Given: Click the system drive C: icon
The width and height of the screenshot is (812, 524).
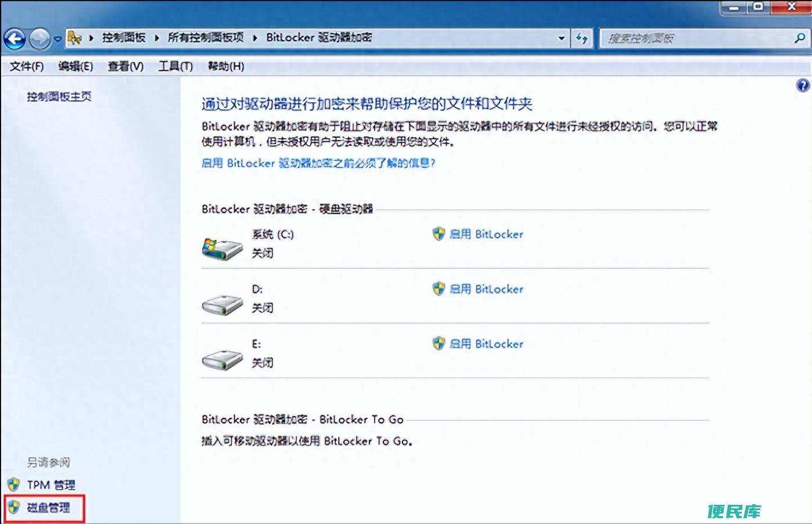Looking at the screenshot, I should 222,248.
